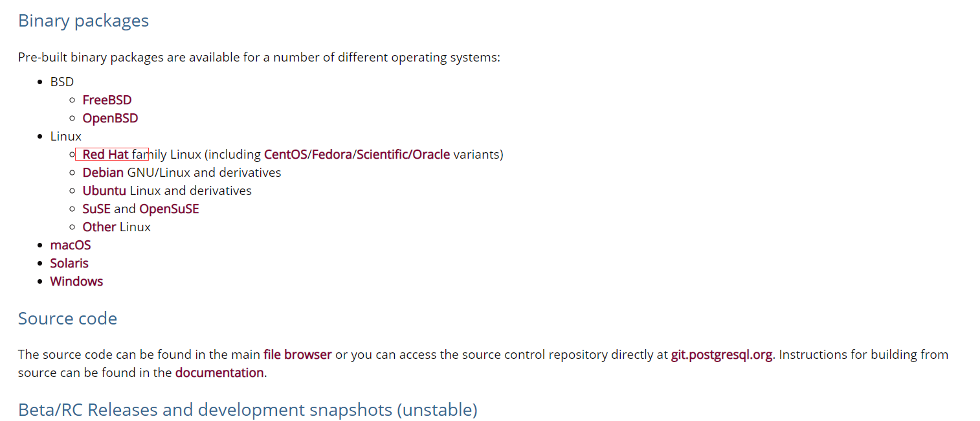Viewport: 980px width, 421px height.
Task: Open the FreeBSD binary package link
Action: pos(107,100)
